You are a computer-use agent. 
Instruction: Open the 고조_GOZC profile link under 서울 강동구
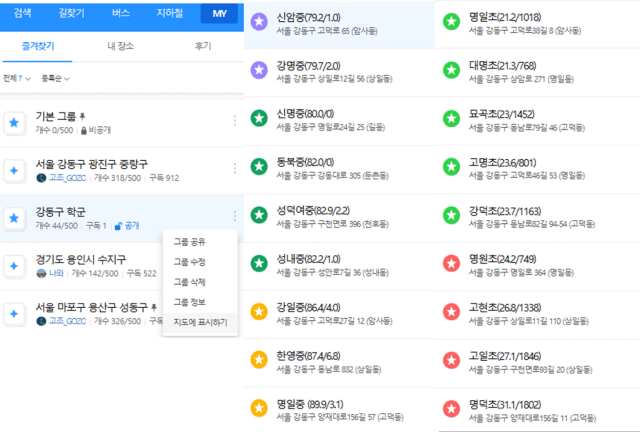pos(67,178)
